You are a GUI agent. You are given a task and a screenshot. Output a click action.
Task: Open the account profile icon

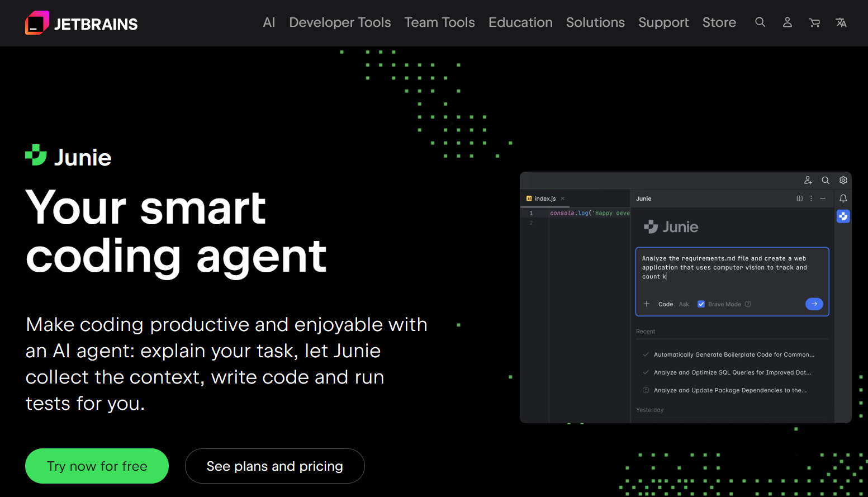click(x=787, y=22)
